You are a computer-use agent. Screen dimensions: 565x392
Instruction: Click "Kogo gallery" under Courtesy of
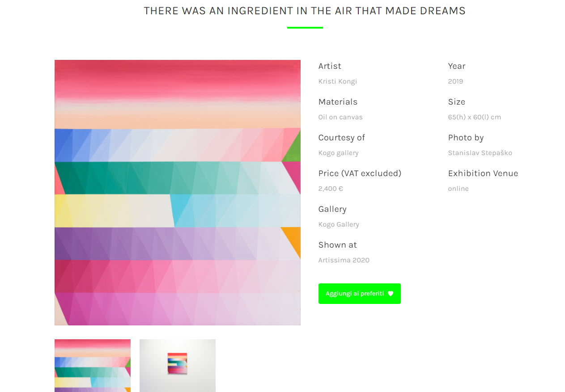pos(338,153)
